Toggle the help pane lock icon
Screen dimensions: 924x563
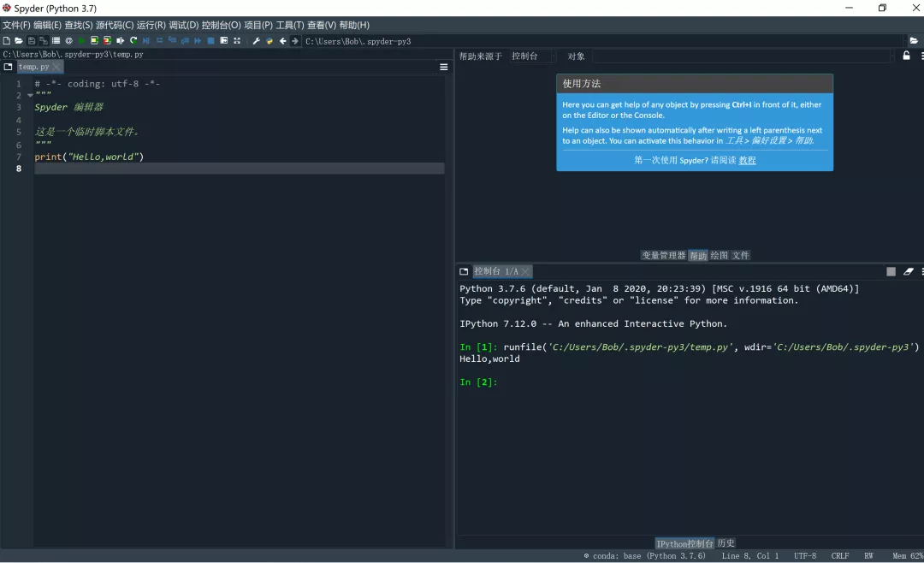tap(907, 56)
